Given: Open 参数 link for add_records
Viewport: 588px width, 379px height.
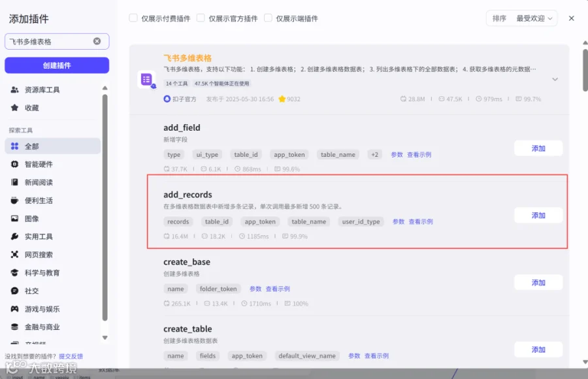Looking at the screenshot, I should coord(399,222).
